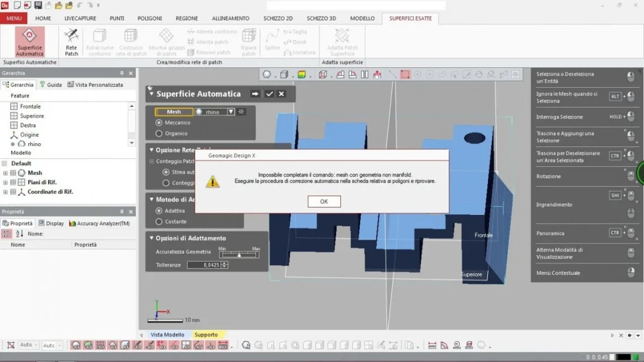Viewport: 644px width, 362px height.
Task: Close the Proprietà panel
Action: pyautogui.click(x=131, y=212)
